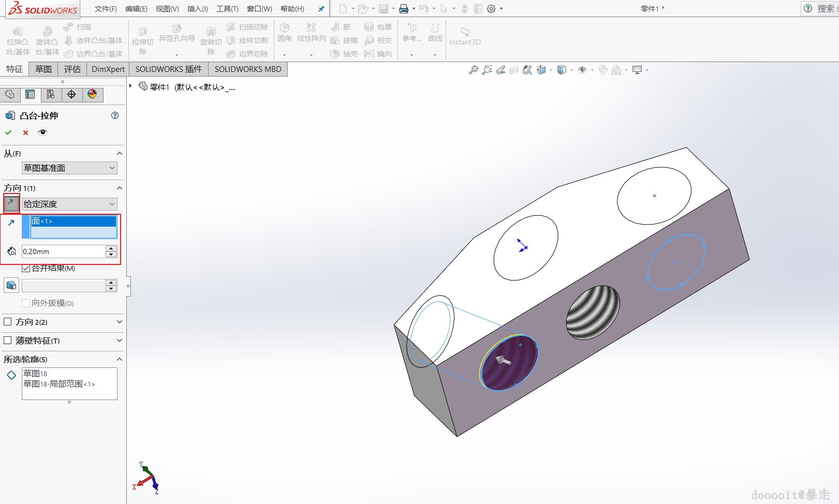Select 草图18 in the selected contours list
This screenshot has width=839, height=504.
point(35,374)
